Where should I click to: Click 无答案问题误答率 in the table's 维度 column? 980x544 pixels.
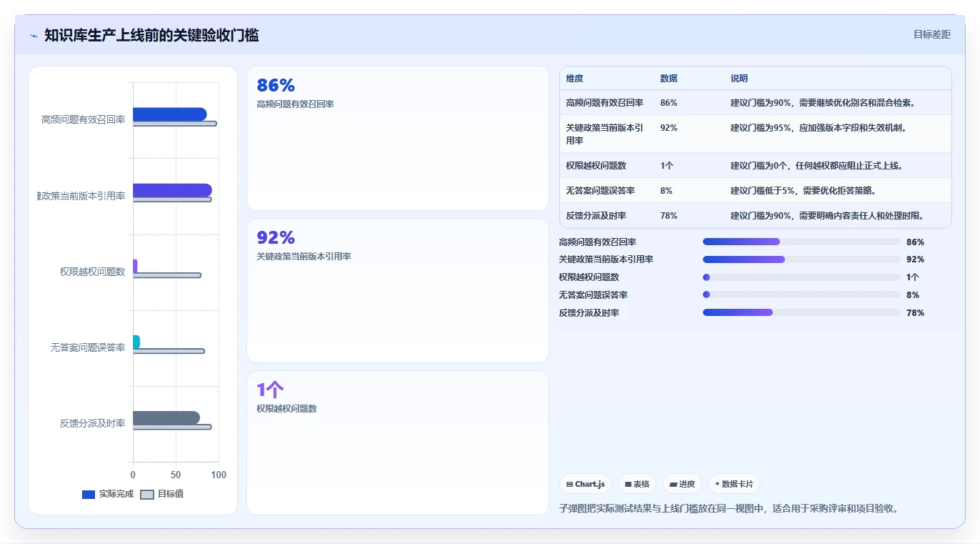[x=601, y=191]
